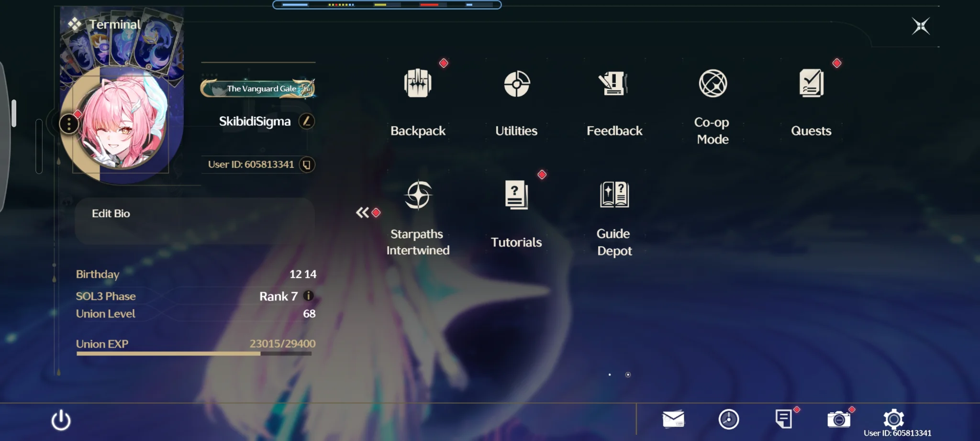
Task: Copy the User ID with copy icon
Action: pyautogui.click(x=307, y=165)
